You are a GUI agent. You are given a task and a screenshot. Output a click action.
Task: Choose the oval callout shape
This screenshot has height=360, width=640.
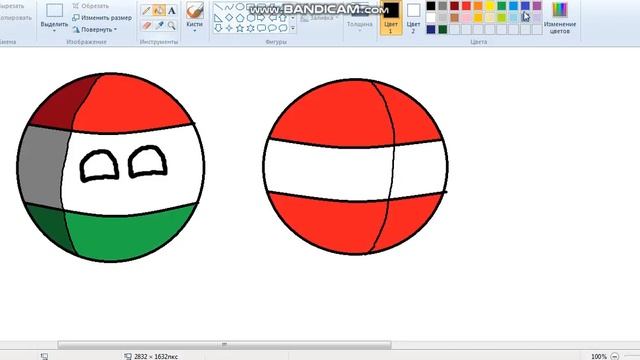tap(272, 28)
